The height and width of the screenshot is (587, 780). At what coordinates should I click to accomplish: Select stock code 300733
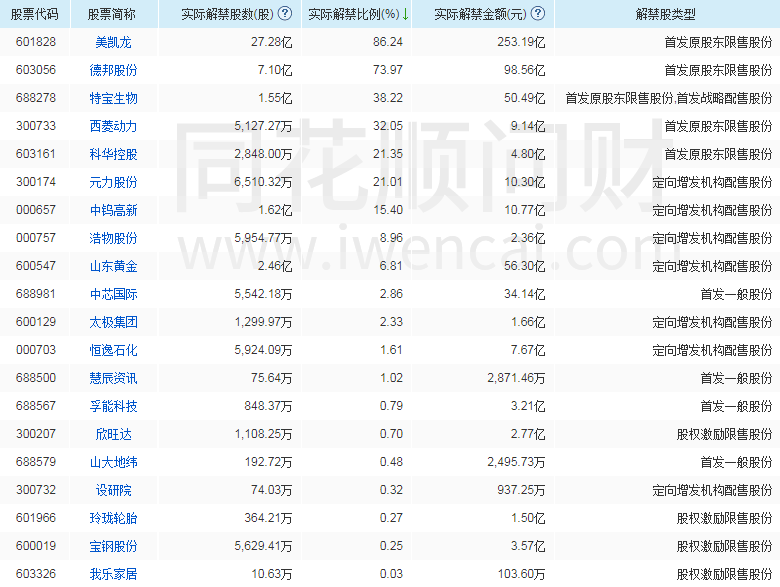(x=36, y=125)
